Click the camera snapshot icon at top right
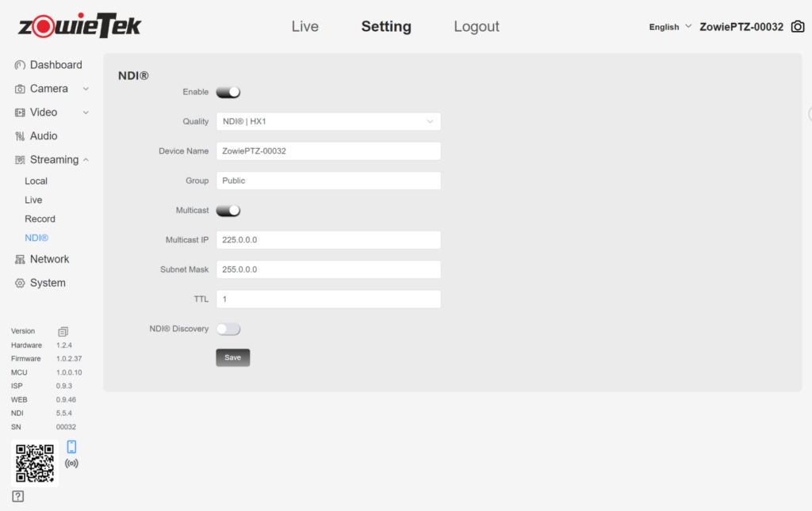 (798, 27)
